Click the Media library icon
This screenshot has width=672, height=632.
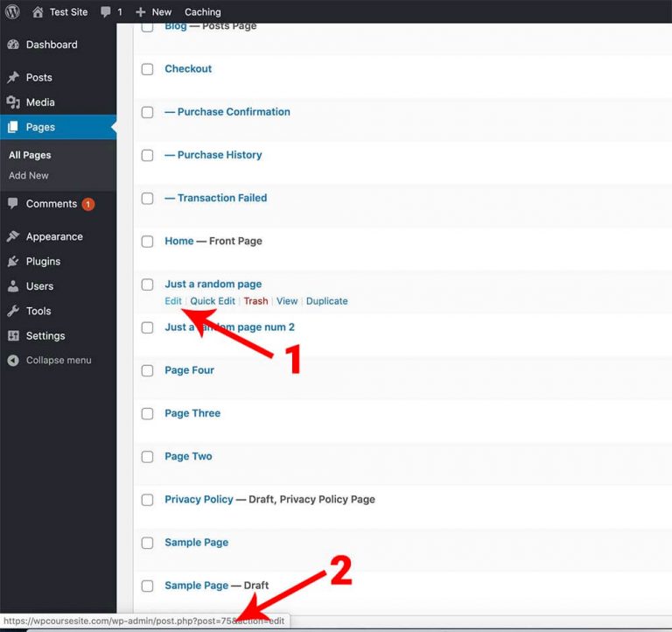point(13,102)
